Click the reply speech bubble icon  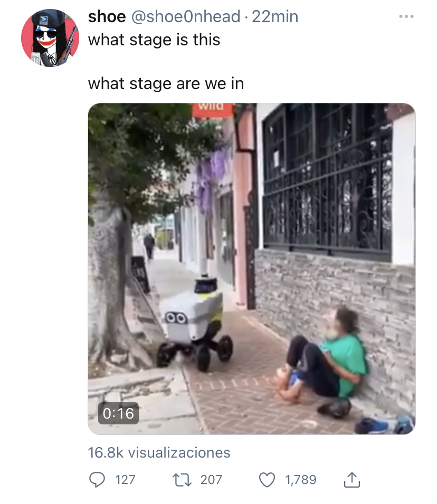click(97, 480)
